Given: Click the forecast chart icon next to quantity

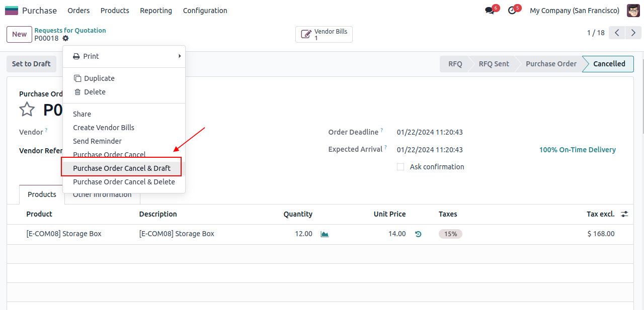Looking at the screenshot, I should pos(325,234).
